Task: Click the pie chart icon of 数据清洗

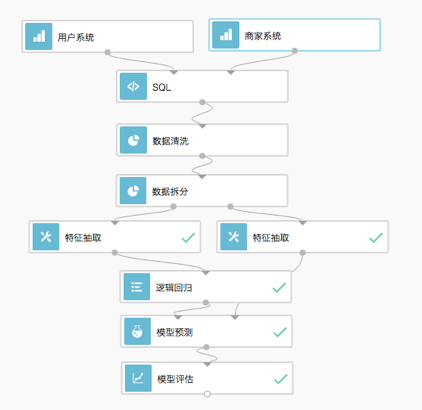Action: click(133, 140)
